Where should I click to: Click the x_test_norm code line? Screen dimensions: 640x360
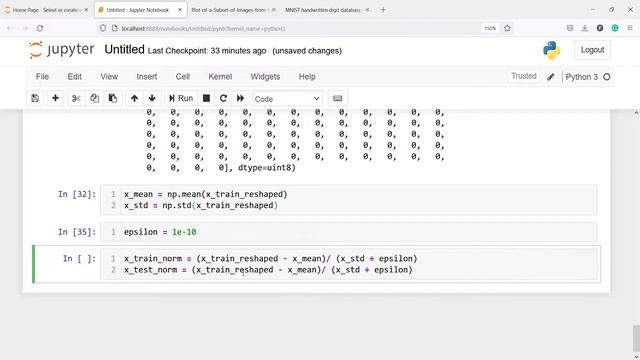[x=268, y=270]
